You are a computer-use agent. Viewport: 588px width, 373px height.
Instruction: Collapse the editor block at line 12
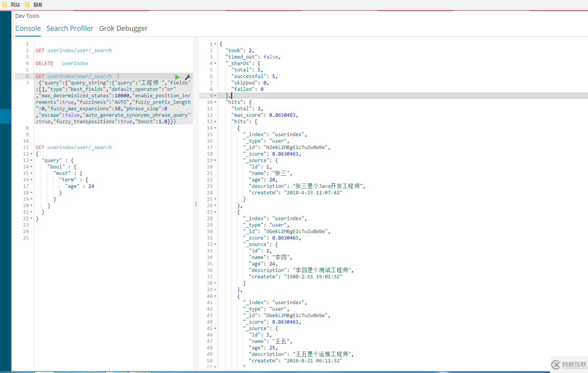click(x=31, y=154)
